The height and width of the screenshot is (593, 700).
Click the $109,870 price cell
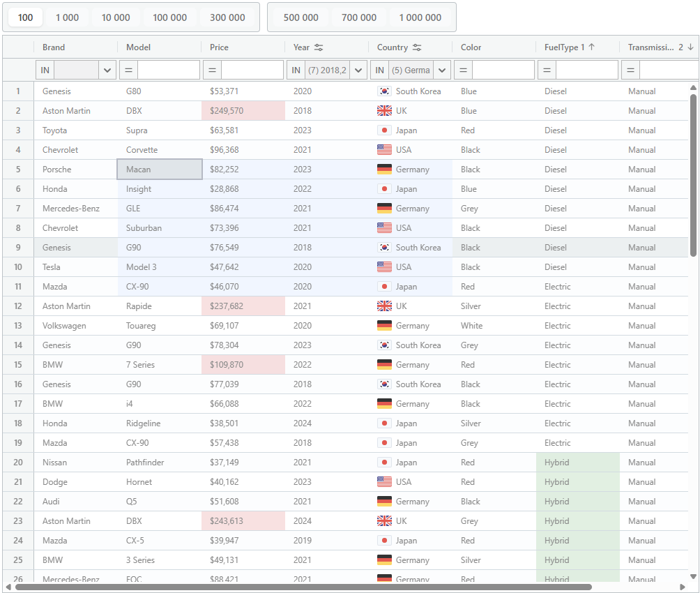point(243,365)
